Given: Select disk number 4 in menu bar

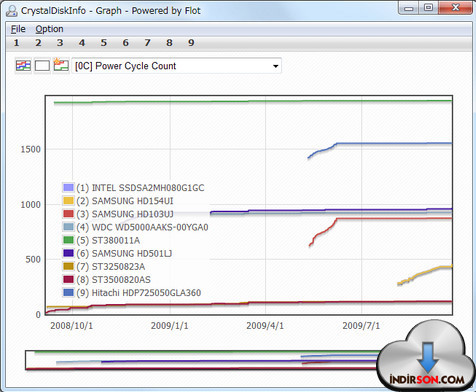Looking at the screenshot, I should pyautogui.click(x=82, y=43).
